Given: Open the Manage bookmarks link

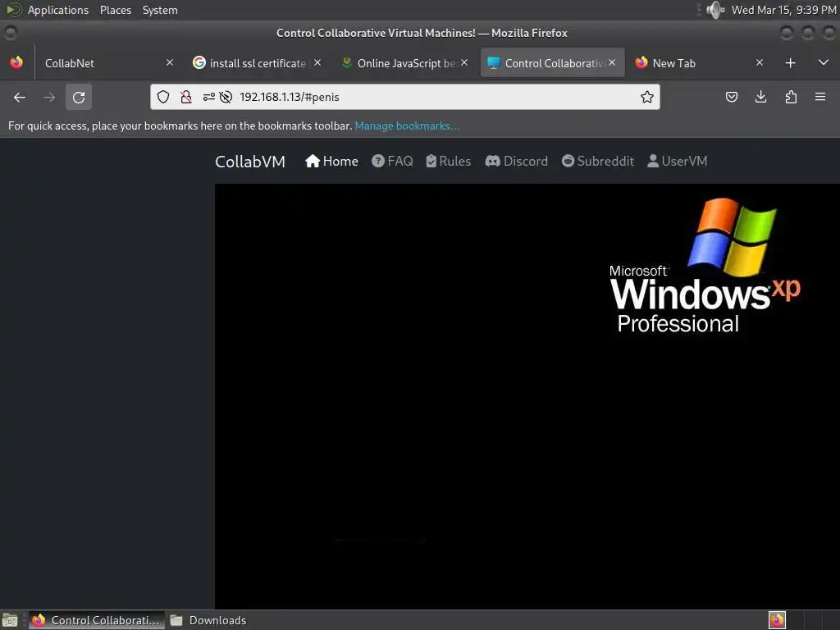Looking at the screenshot, I should (407, 126).
